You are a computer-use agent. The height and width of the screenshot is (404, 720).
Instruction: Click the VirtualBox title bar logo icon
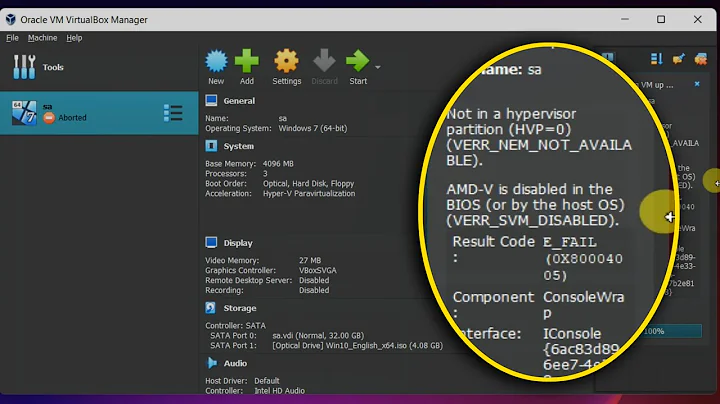tap(11, 19)
